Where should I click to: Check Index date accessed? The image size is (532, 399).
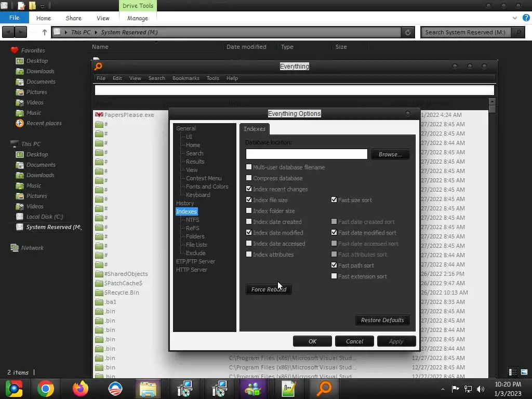coord(249,243)
